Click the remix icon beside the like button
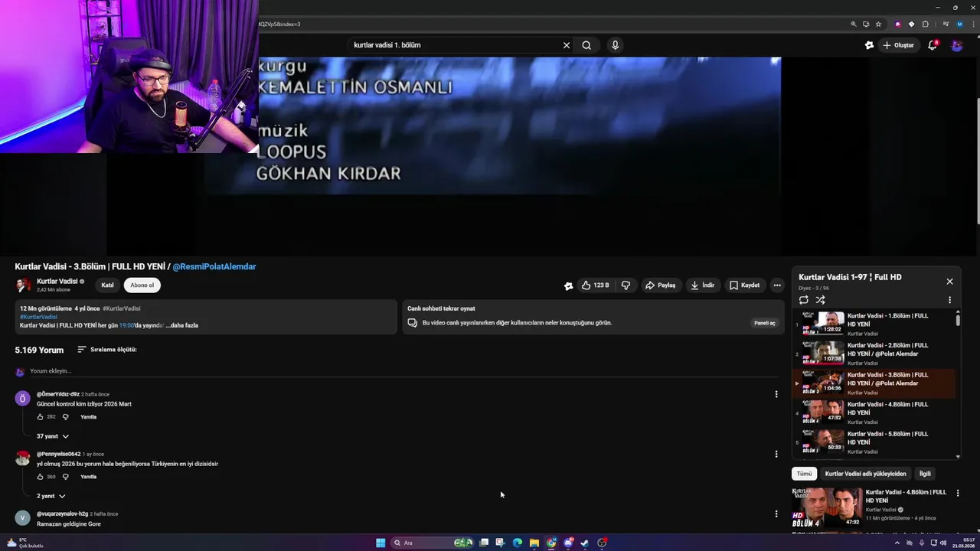Image resolution: width=980 pixels, height=551 pixels. (568, 285)
